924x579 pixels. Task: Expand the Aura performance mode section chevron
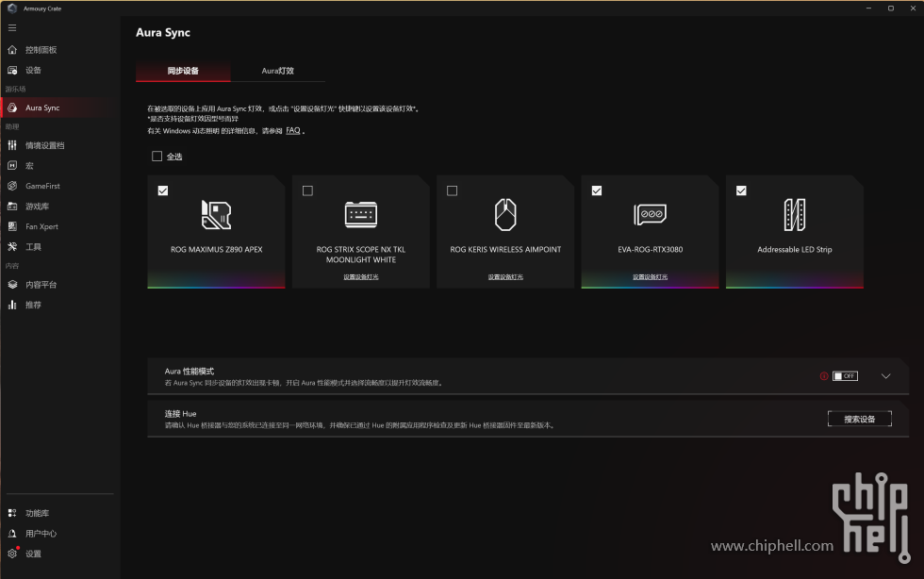(x=885, y=376)
